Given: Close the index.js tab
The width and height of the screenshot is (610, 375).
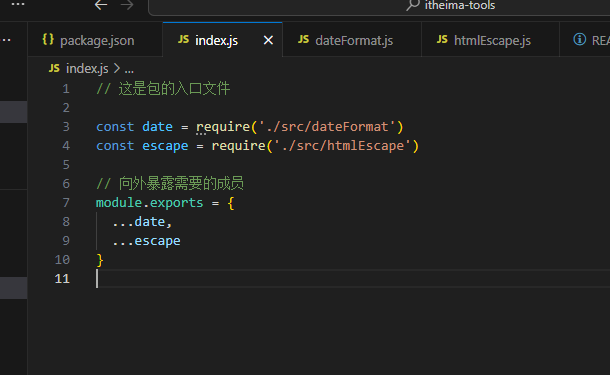Looking at the screenshot, I should 268,40.
